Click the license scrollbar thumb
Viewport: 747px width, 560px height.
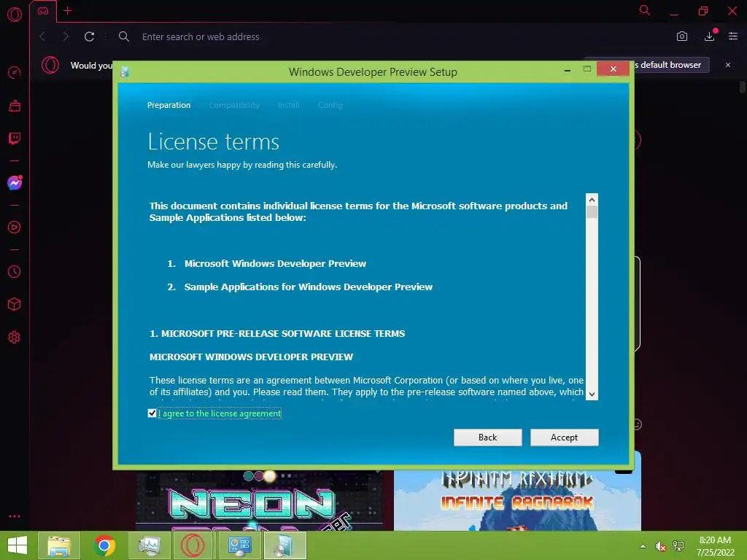coord(592,212)
